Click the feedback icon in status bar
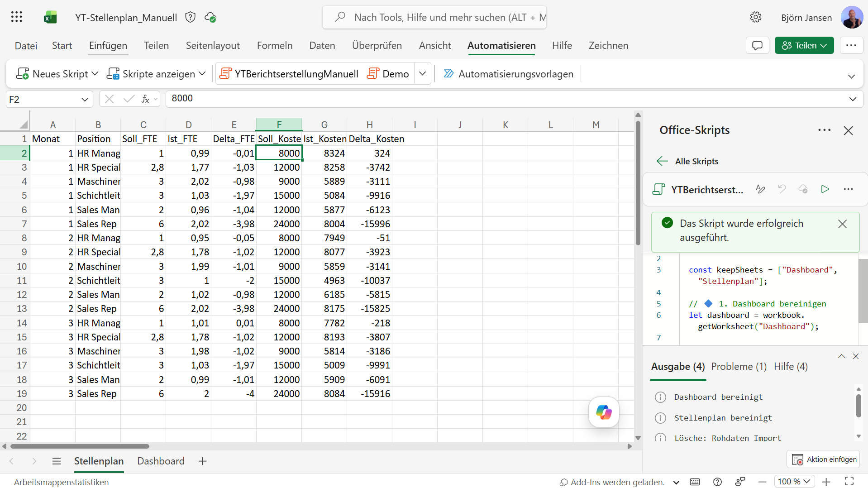This screenshot has width=868, height=488. tap(740, 482)
